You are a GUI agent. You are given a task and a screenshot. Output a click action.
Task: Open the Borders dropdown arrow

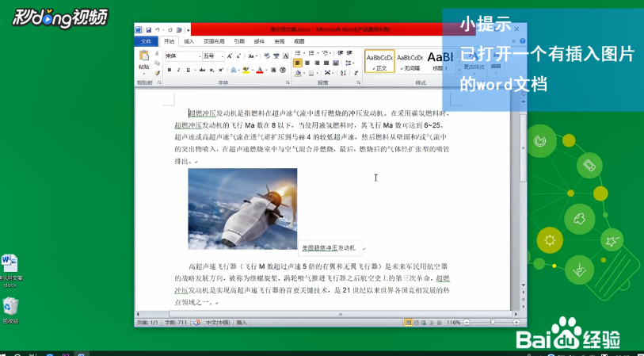[x=318, y=73]
